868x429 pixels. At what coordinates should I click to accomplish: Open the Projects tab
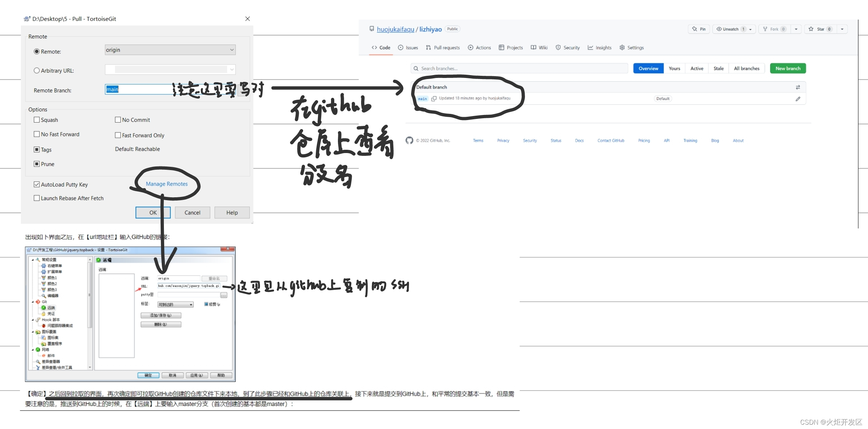(511, 48)
